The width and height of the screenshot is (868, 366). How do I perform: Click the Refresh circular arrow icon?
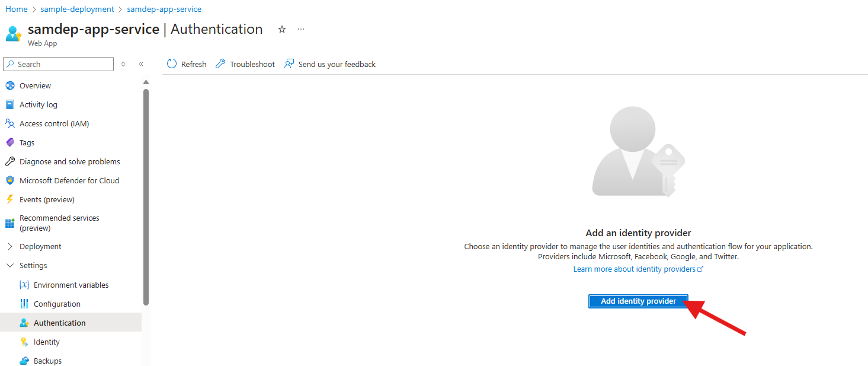(172, 63)
